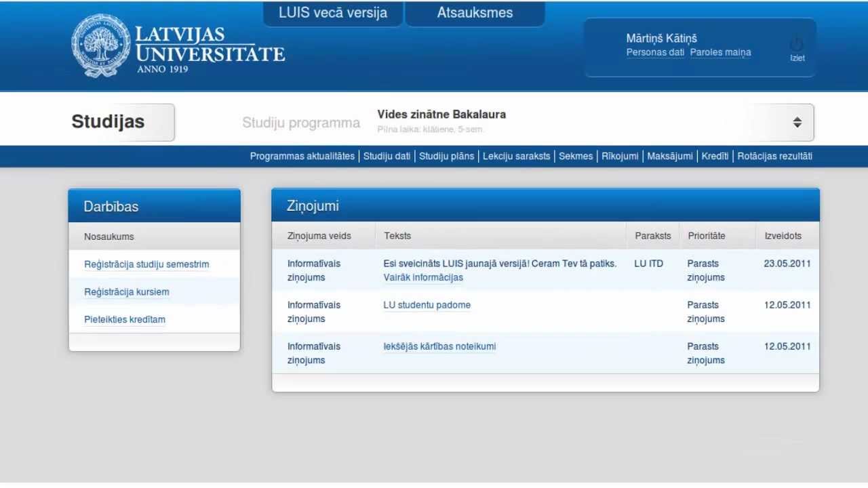868x488 pixels.
Task: Click the welcome message about LUIS jaunajā versijā
Action: pyautogui.click(x=500, y=264)
